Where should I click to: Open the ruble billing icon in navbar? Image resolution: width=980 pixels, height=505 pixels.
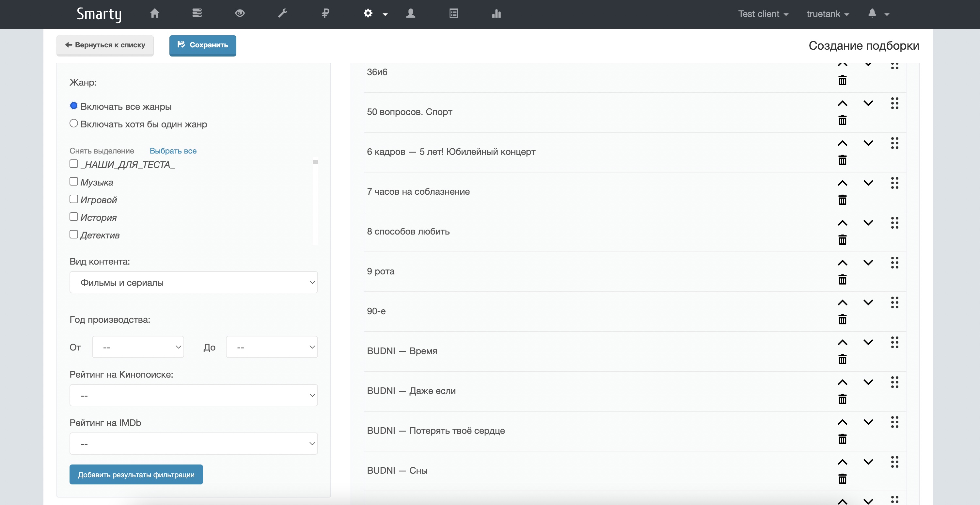(325, 13)
